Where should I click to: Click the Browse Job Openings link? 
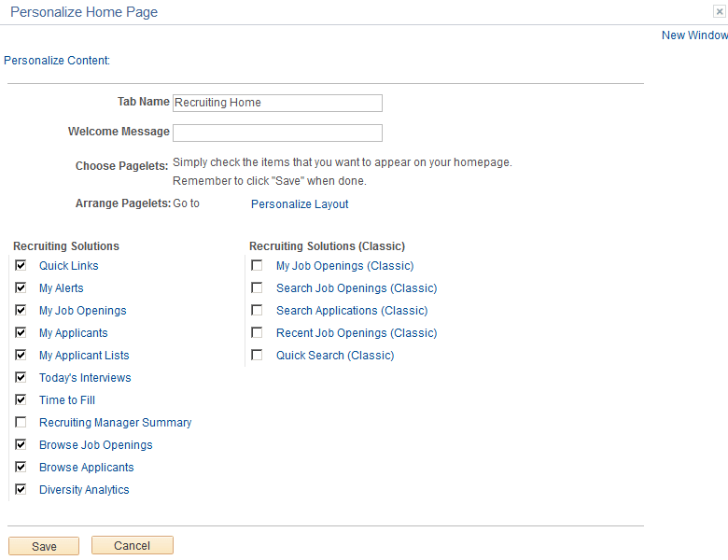[x=95, y=445]
